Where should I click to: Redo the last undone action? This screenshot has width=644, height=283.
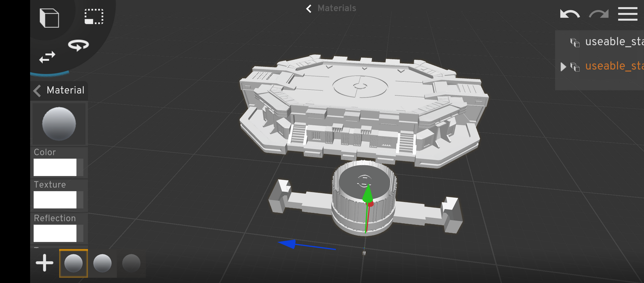click(599, 14)
